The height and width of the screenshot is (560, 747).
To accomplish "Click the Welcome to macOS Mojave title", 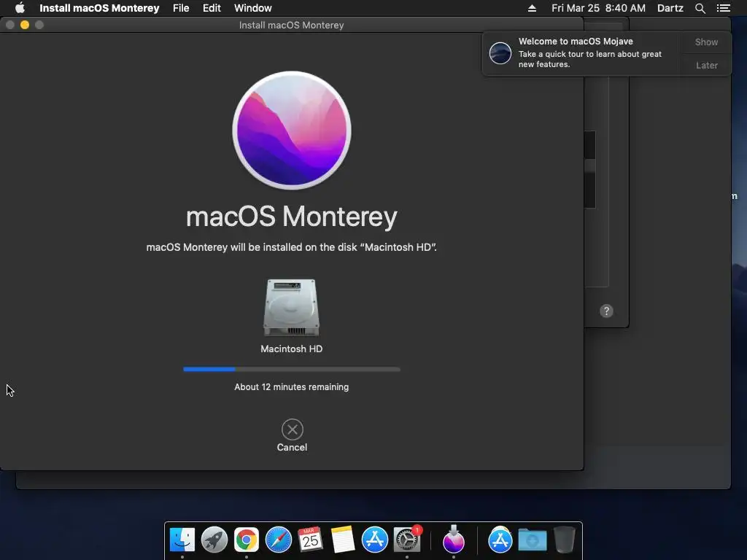I will click(576, 42).
